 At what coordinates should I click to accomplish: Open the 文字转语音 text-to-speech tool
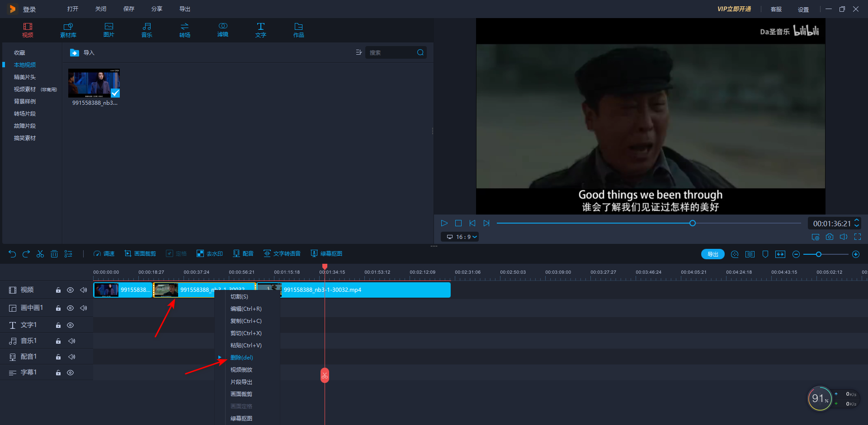pos(282,254)
